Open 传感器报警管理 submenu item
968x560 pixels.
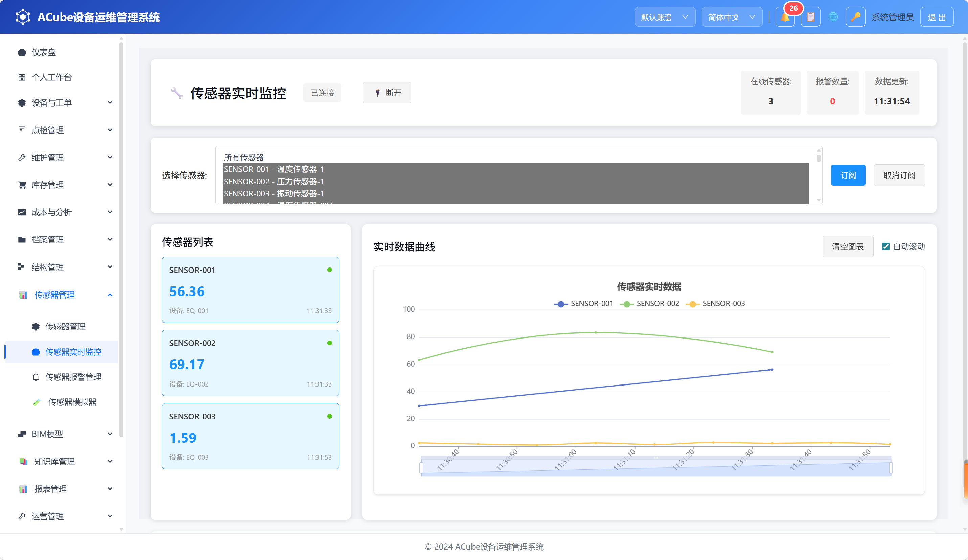[x=62, y=377]
